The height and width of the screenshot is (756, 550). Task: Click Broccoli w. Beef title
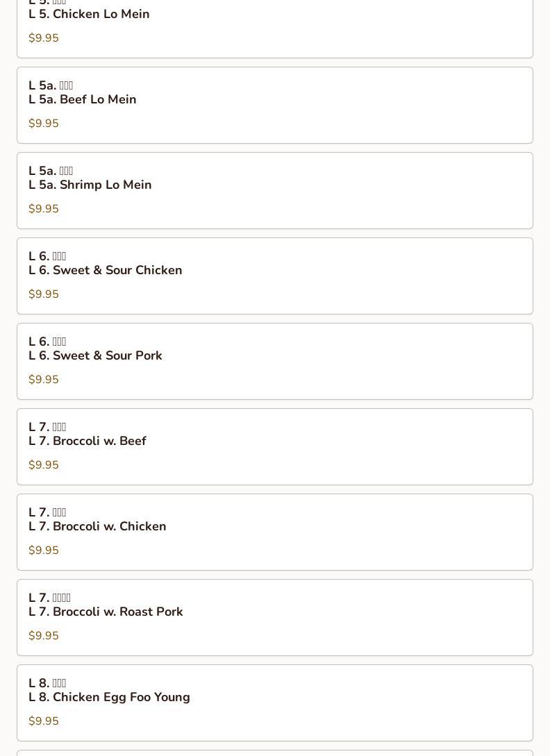coord(87,442)
